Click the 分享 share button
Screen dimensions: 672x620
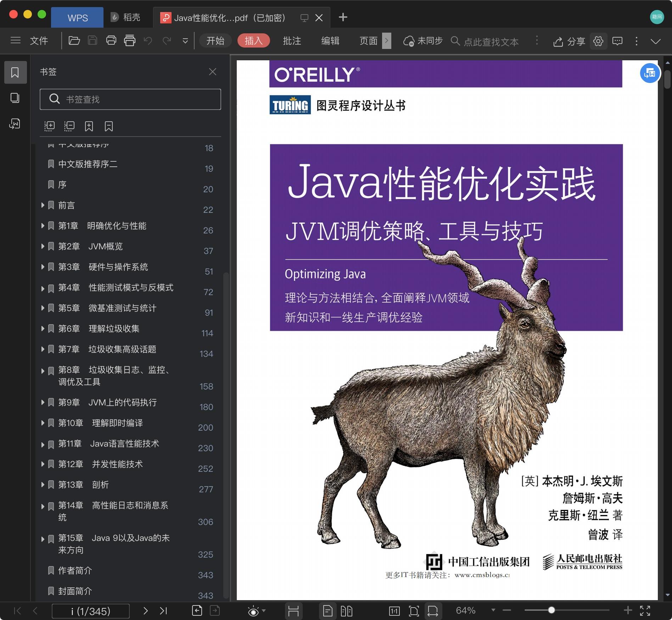[569, 41]
